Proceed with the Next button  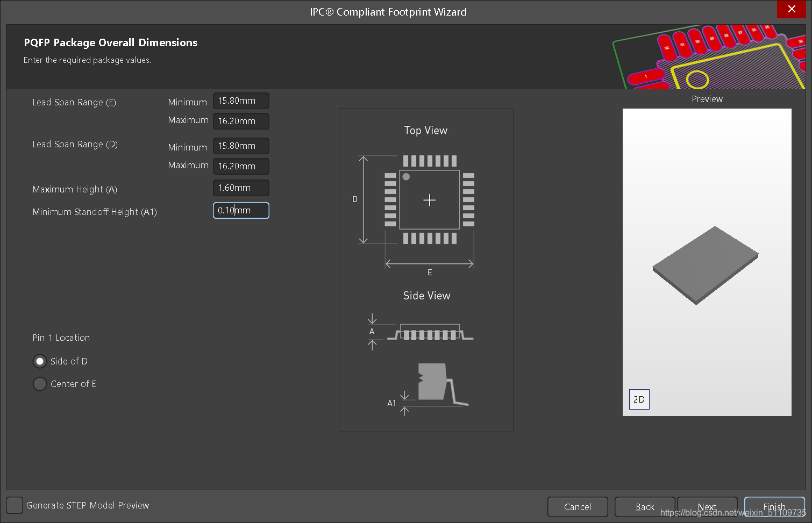707,507
